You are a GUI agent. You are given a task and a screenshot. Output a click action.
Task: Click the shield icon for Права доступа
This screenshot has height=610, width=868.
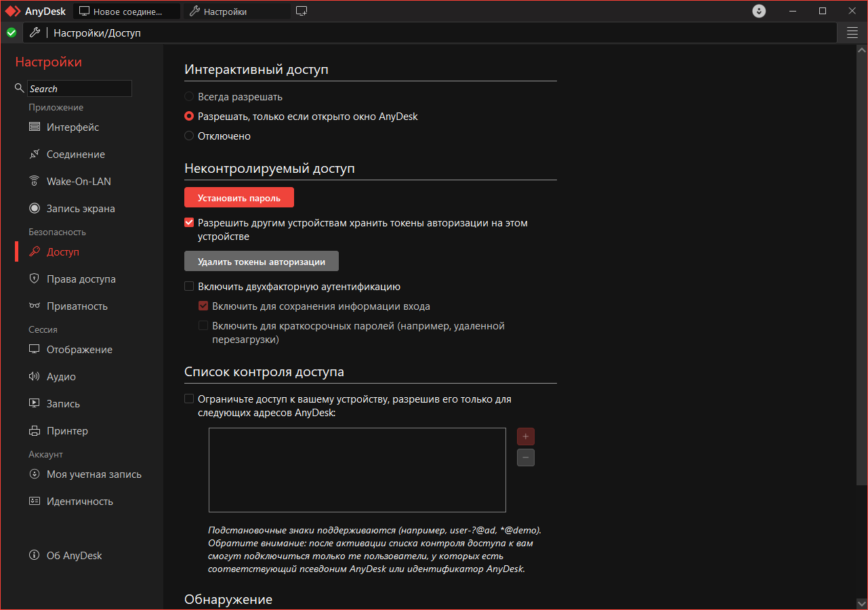click(x=34, y=279)
